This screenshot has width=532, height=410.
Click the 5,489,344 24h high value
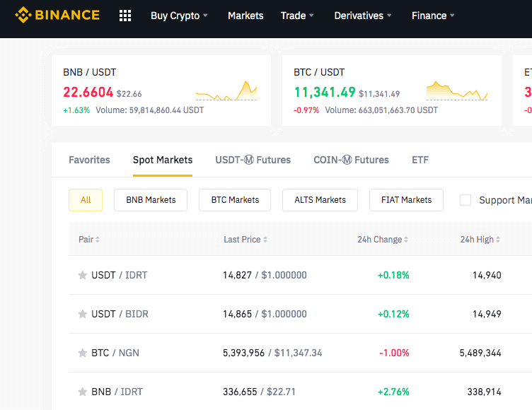480,353
